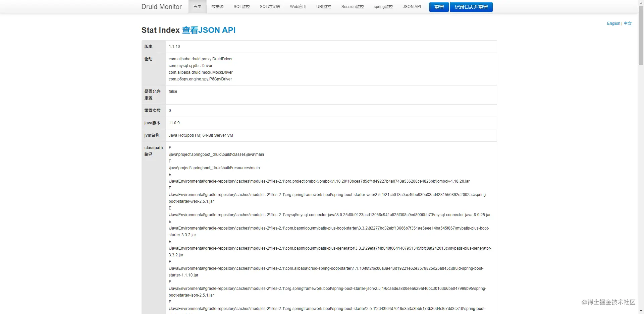Select com.alibaba.druid.proxy.DruidDriver driver text
Viewport: 644px width, 314px height.
(x=201, y=59)
